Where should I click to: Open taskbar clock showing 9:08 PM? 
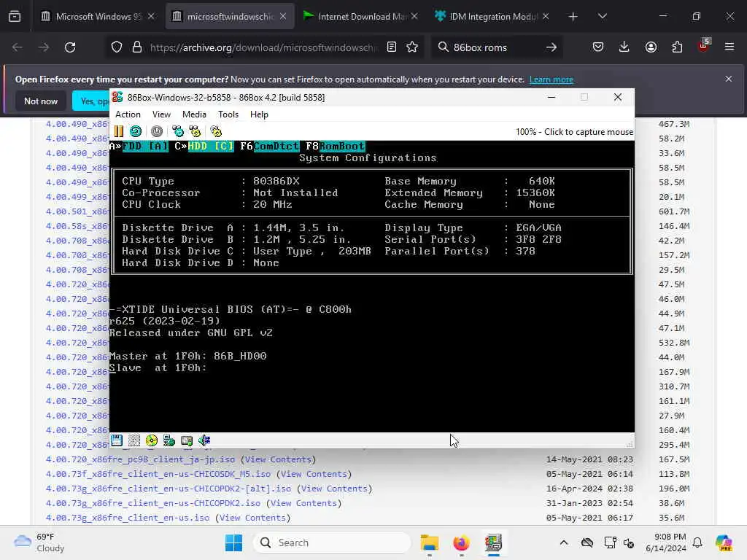[x=666, y=542]
